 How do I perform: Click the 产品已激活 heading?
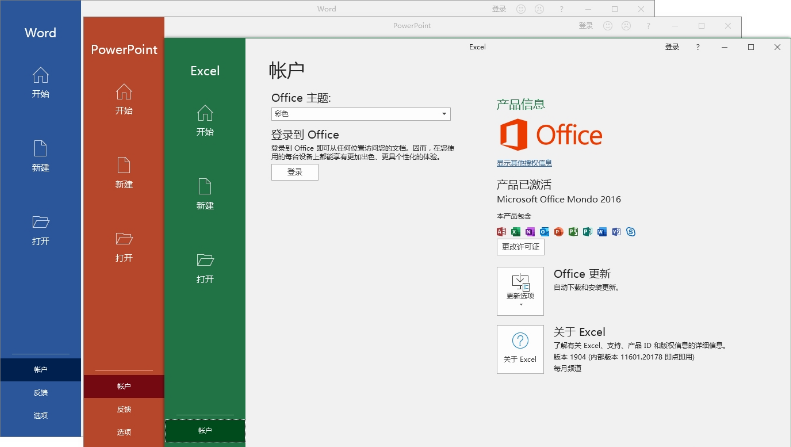(x=524, y=184)
